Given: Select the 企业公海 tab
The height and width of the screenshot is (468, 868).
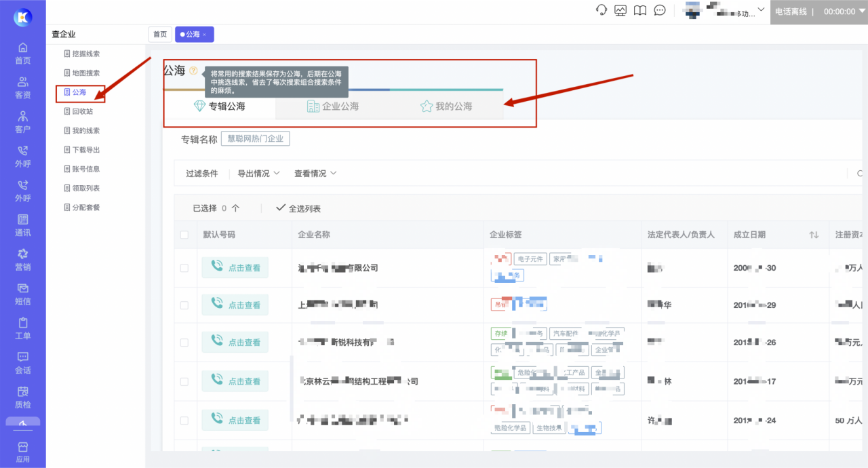Looking at the screenshot, I should point(332,106).
